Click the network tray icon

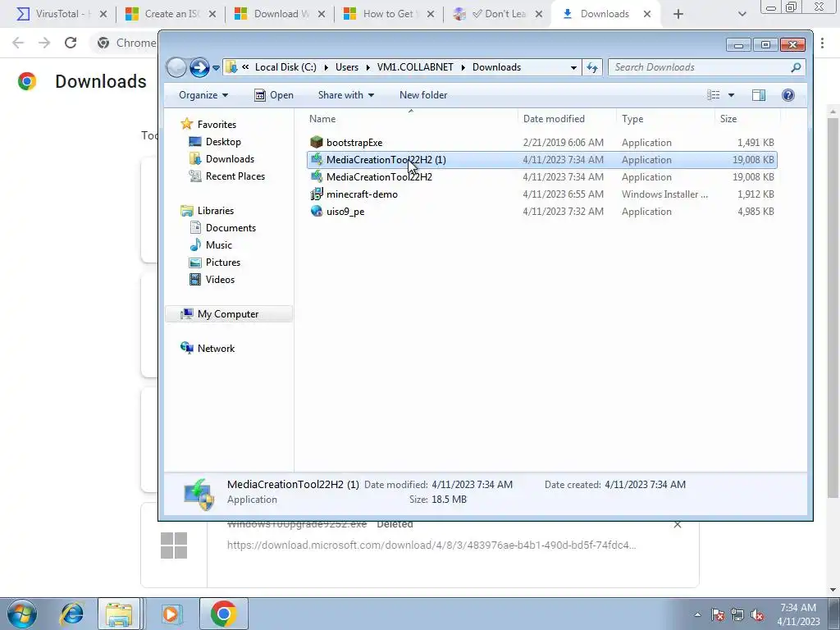tap(737, 614)
